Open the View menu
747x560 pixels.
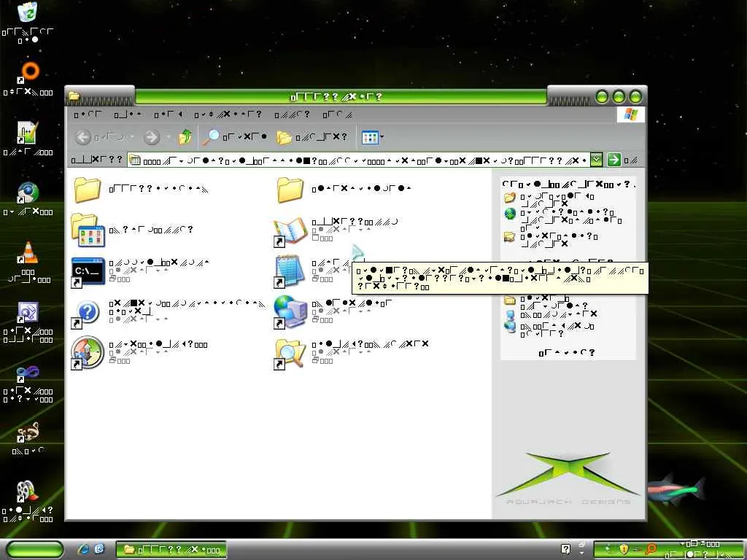click(x=169, y=114)
